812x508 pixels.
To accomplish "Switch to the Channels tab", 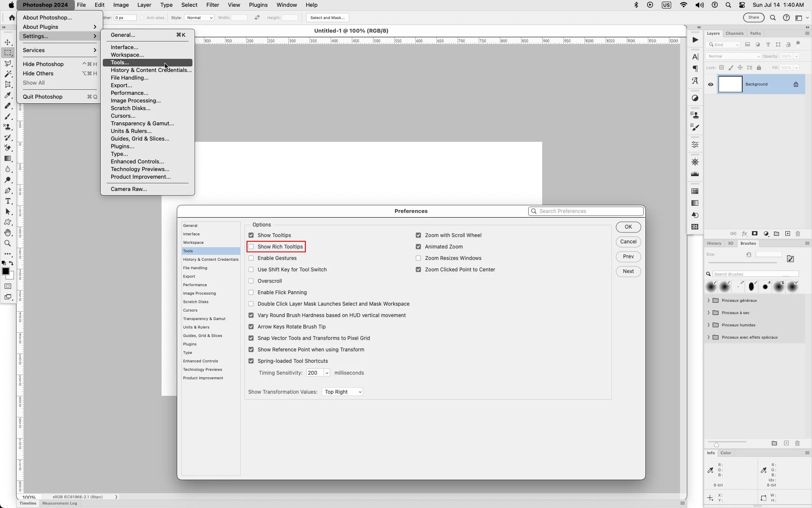I will 734,33.
